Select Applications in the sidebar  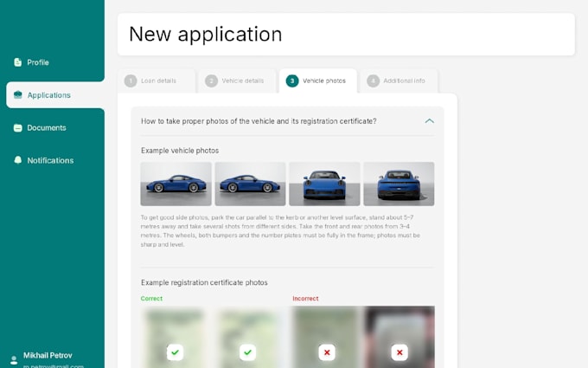pyautogui.click(x=55, y=95)
